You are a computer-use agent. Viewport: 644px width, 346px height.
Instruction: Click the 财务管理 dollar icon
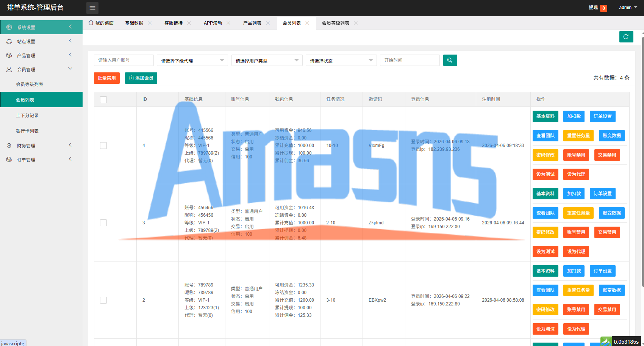coord(9,146)
